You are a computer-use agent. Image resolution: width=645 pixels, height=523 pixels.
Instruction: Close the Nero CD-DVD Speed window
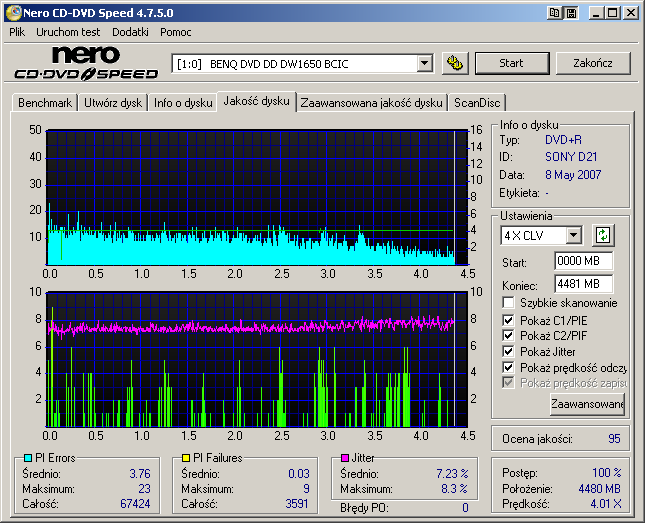pos(631,13)
